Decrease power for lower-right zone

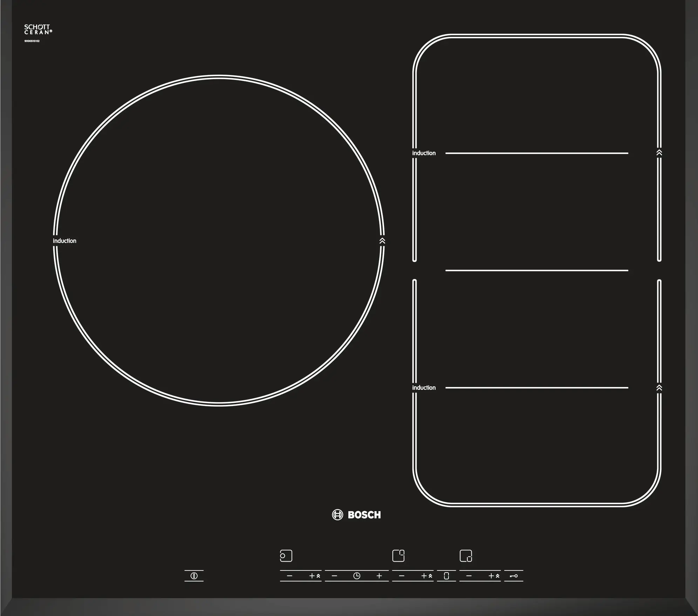(469, 576)
